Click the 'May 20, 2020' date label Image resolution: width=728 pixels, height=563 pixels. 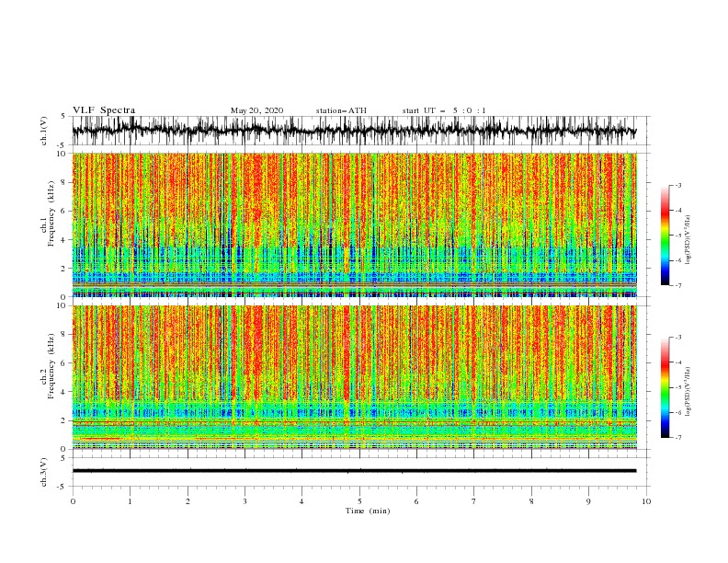tap(256, 110)
